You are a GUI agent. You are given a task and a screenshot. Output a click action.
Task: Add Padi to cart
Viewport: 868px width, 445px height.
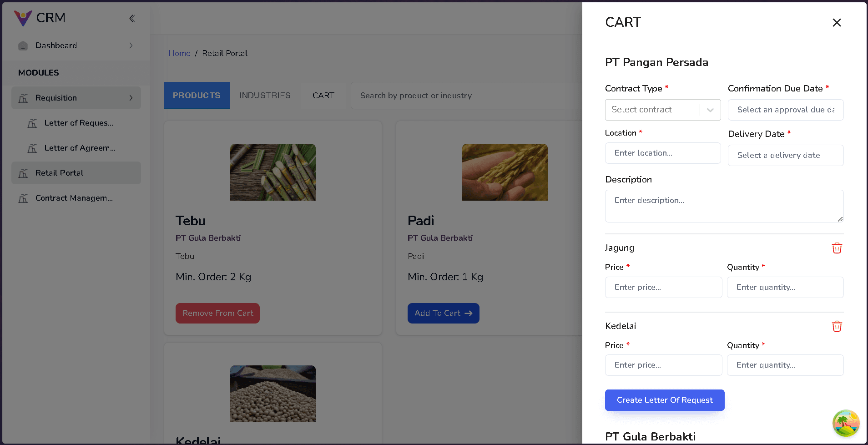coord(443,313)
